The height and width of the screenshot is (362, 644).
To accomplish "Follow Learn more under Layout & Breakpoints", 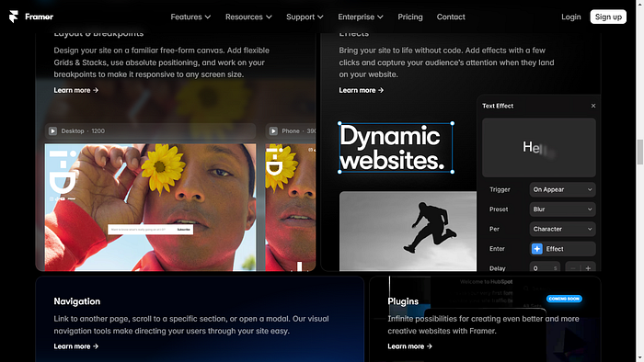I will 76,90.
